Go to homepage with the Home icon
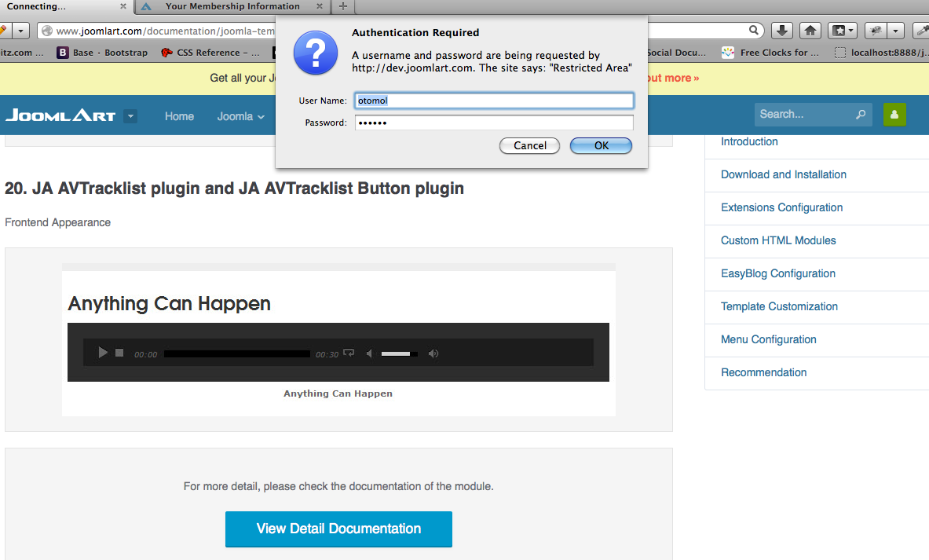This screenshot has height=560, width=929. click(810, 29)
